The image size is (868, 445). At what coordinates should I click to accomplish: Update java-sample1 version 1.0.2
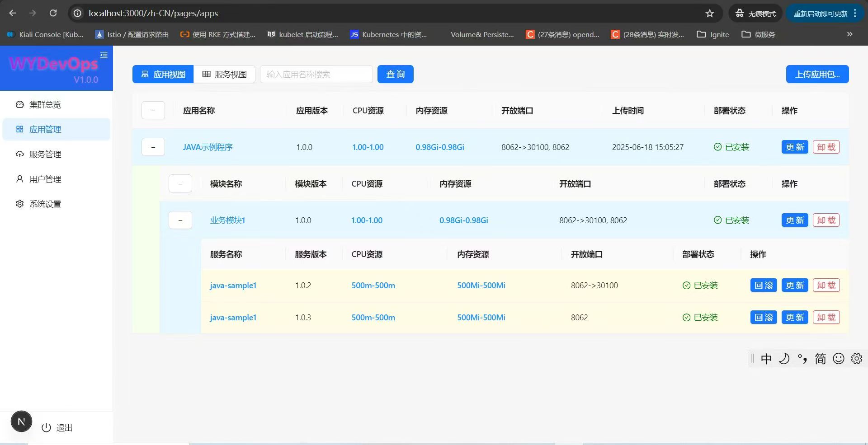pos(795,285)
